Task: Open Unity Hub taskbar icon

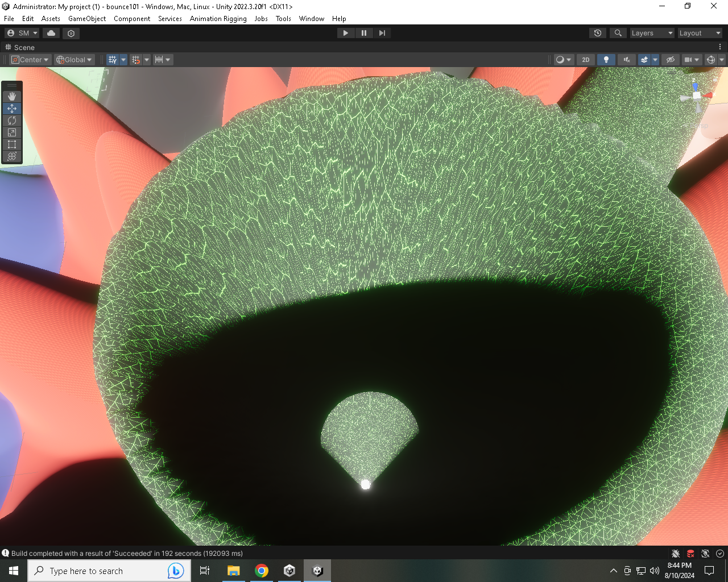Action: click(x=289, y=571)
